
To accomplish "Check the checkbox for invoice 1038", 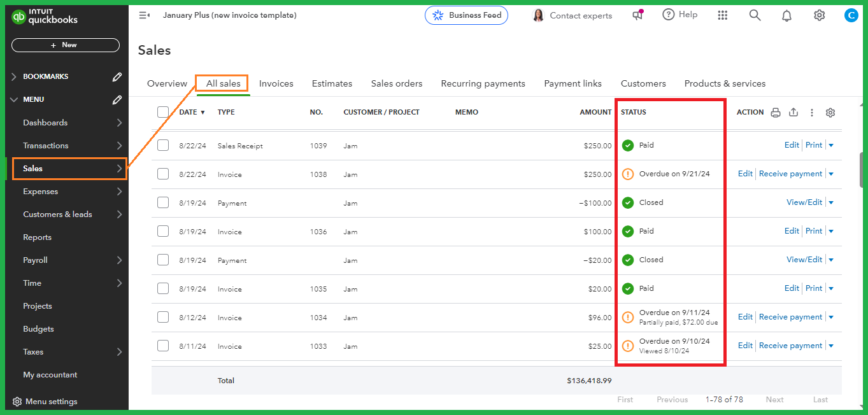I will [163, 174].
